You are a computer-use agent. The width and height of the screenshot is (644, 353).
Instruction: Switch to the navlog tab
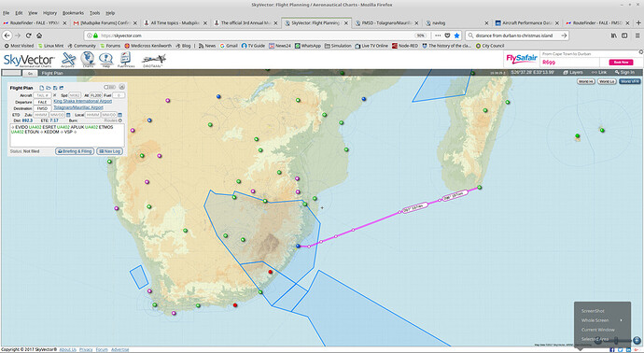point(456,23)
